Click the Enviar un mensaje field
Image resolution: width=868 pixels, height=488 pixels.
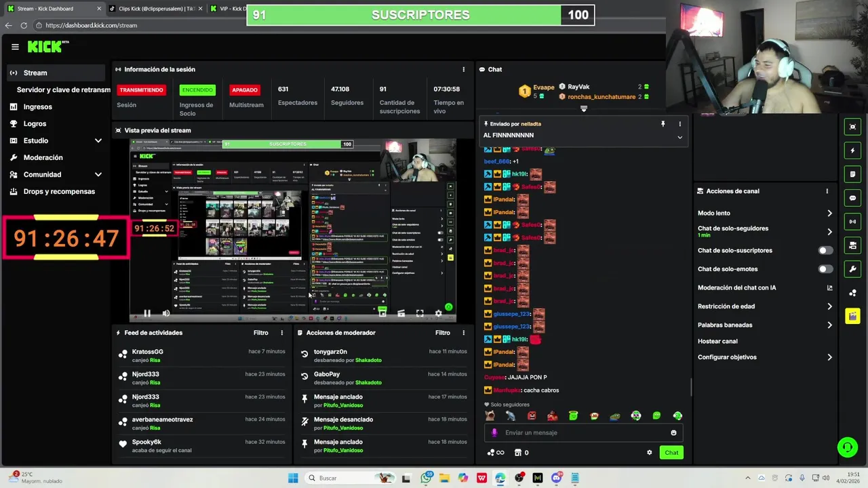pos(584,432)
